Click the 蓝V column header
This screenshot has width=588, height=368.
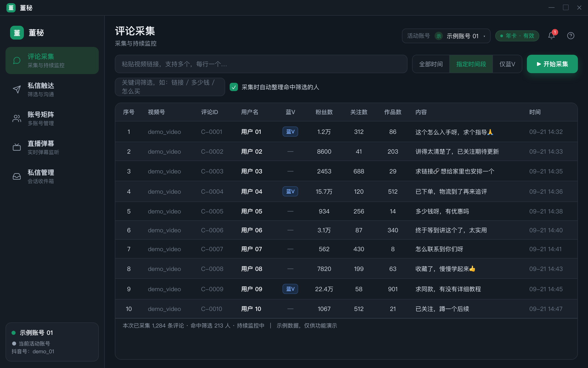(x=290, y=112)
